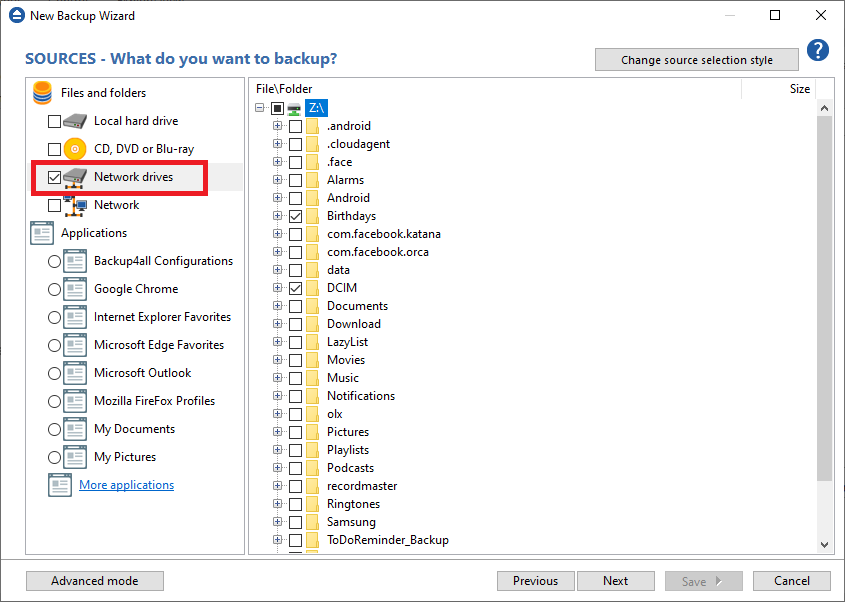Click the folder list vertical scrollbar thumb

tap(824, 298)
